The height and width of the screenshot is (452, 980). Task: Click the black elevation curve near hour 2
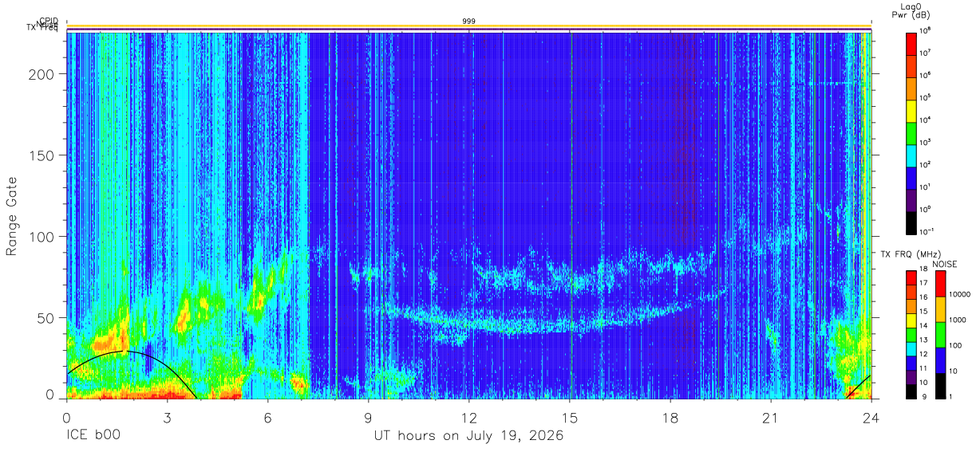[124, 351]
